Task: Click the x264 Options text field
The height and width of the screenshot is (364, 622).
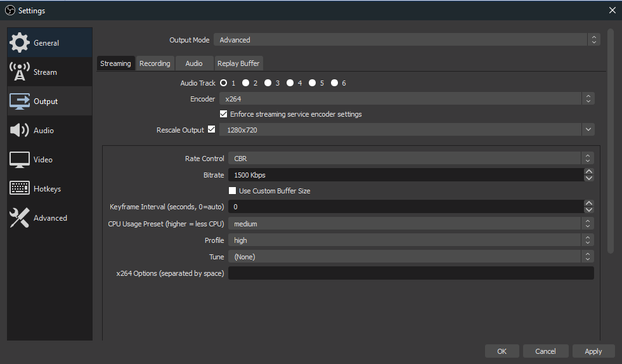Action: coord(411,273)
